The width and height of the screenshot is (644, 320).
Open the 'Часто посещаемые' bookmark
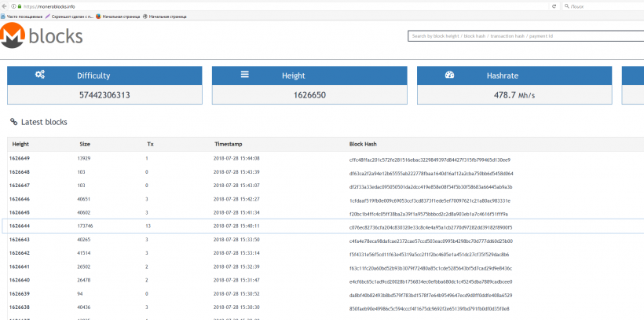pyautogui.click(x=24, y=16)
